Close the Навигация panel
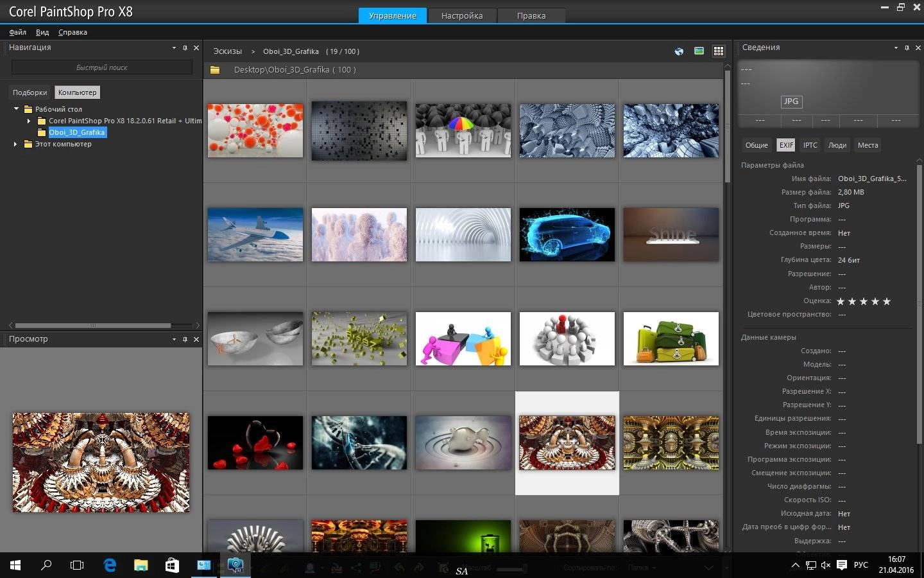The width and height of the screenshot is (924, 578). click(x=196, y=48)
